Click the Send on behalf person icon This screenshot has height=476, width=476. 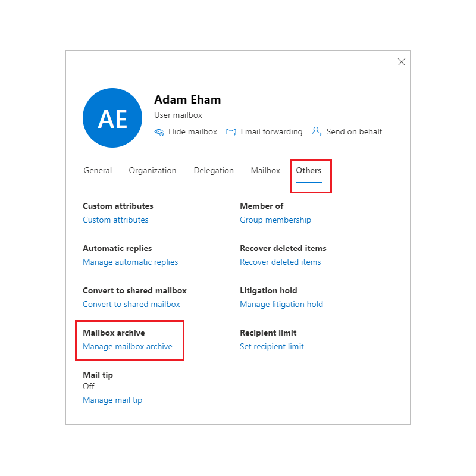point(317,131)
